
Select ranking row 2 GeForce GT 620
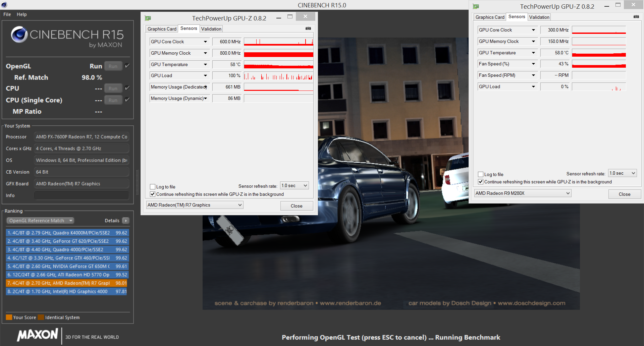pos(67,241)
